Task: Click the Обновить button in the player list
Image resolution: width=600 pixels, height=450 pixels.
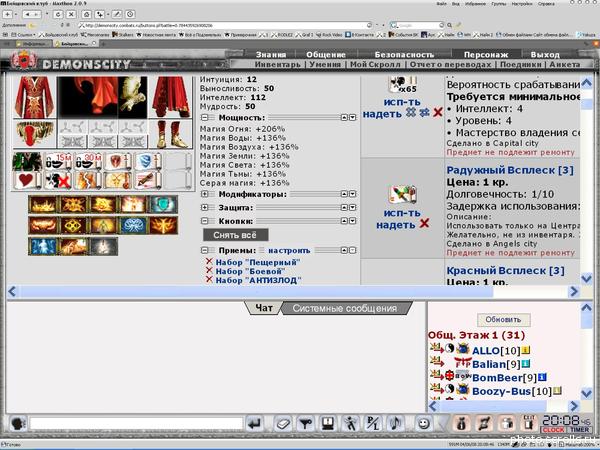Action: (504, 319)
